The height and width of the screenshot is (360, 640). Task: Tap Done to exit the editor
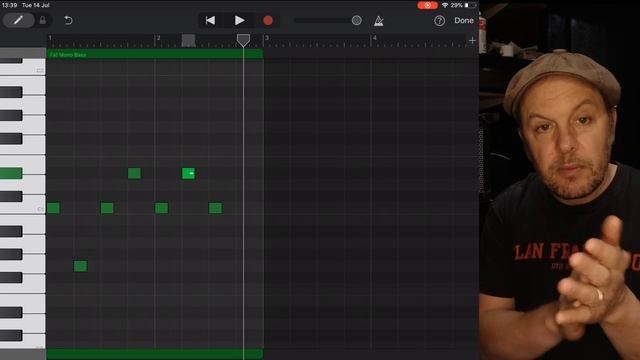(x=464, y=20)
